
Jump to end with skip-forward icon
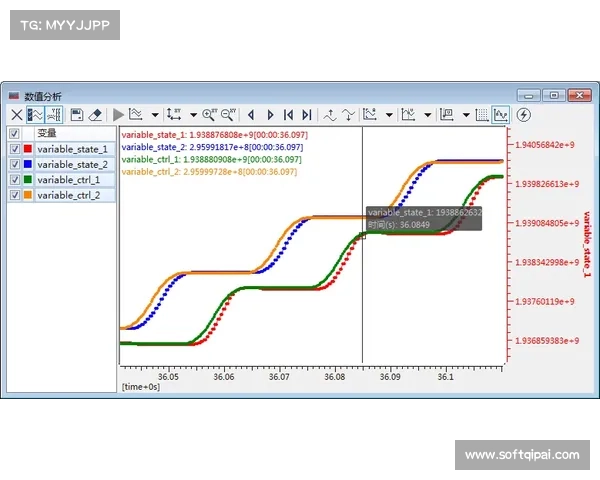(307, 115)
